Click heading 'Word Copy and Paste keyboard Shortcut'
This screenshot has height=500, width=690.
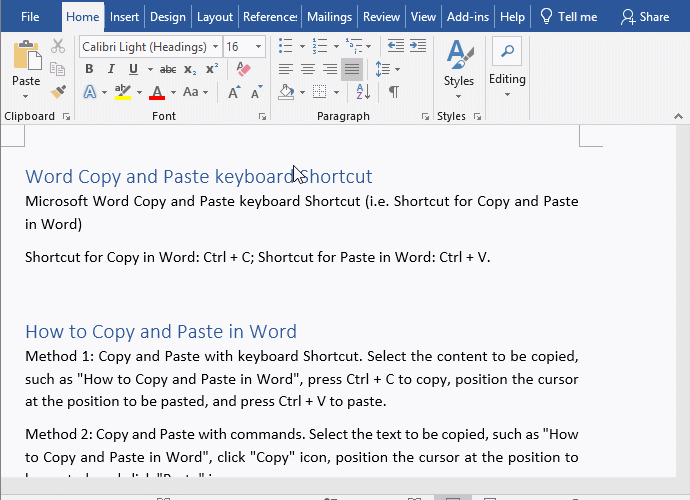pos(198,176)
